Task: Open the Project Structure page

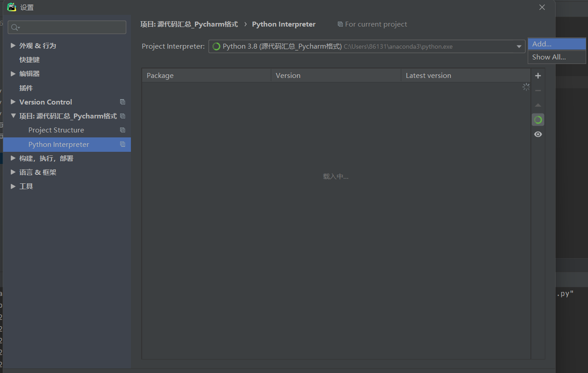Action: [56, 130]
